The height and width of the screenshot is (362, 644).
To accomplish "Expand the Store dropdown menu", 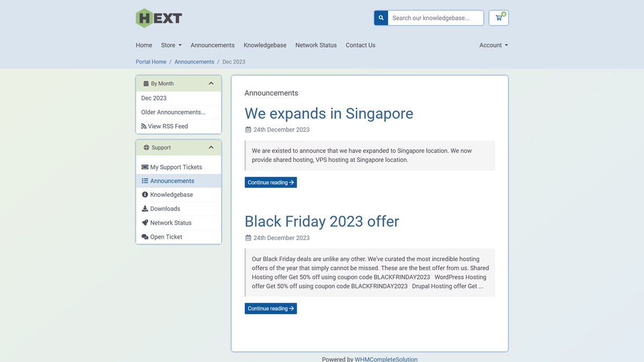I will [x=171, y=46].
